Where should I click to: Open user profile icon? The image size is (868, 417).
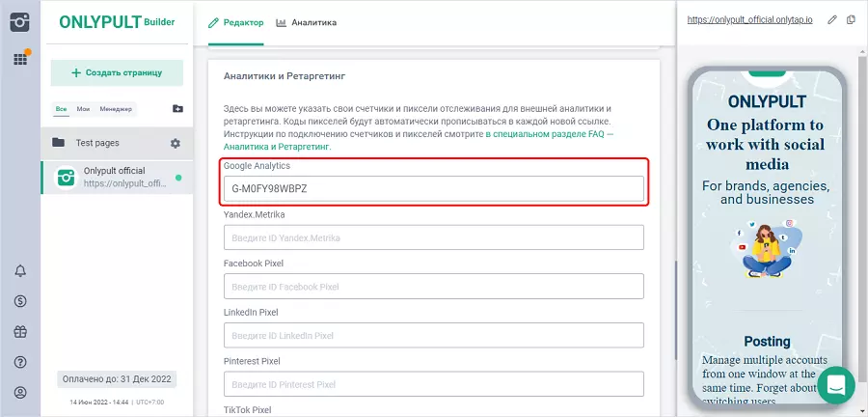(x=20, y=393)
